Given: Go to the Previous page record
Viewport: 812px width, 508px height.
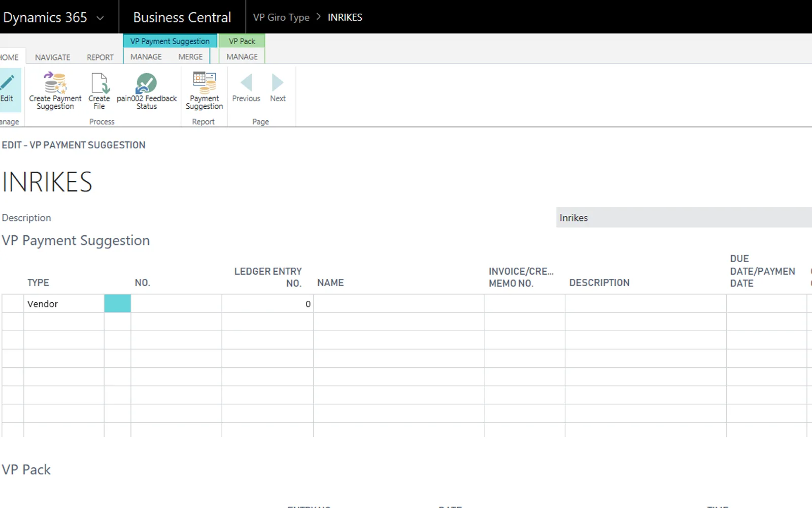Looking at the screenshot, I should [x=246, y=88].
